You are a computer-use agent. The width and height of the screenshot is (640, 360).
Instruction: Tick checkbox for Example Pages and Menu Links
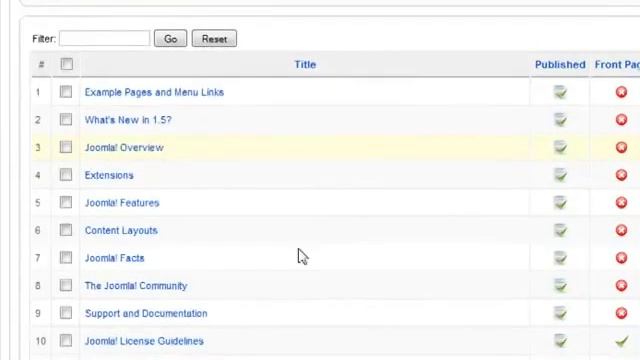(65, 91)
